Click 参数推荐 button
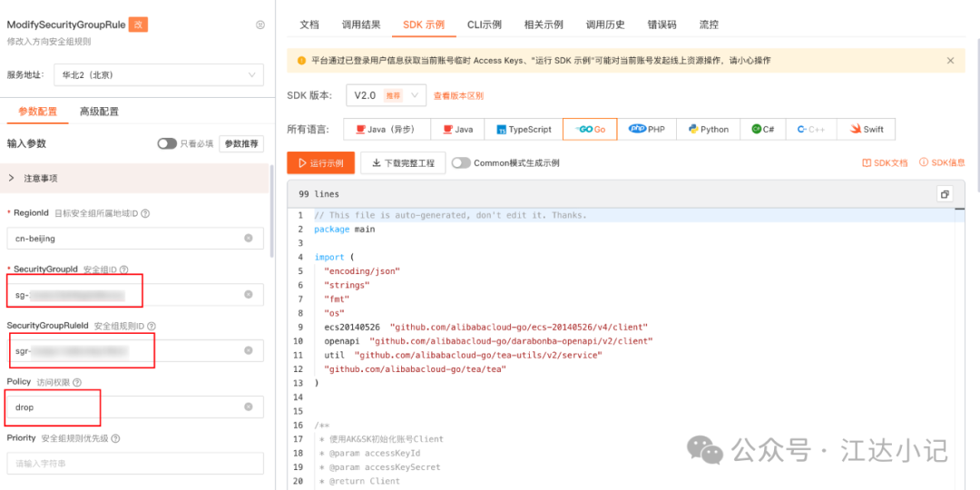This screenshot has height=490, width=980. [x=241, y=143]
